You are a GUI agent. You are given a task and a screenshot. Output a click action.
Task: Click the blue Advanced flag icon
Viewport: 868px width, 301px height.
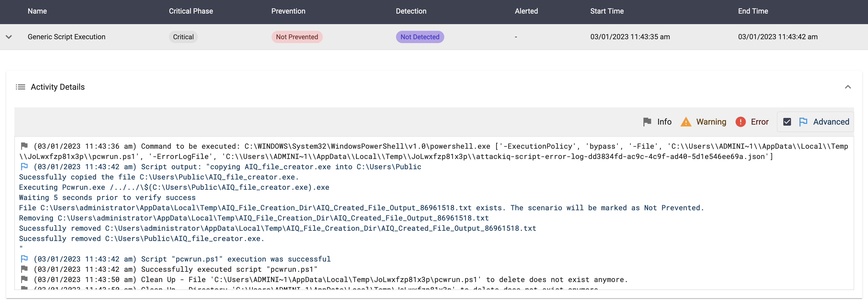[803, 122]
